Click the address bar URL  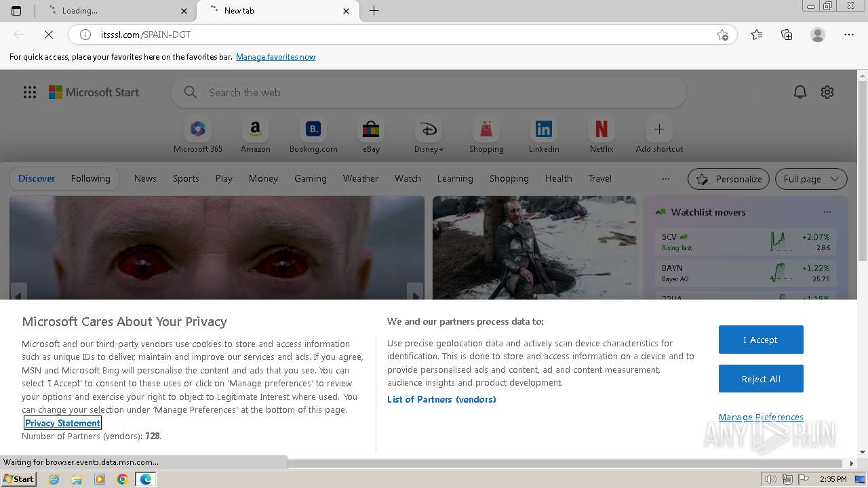[x=146, y=35]
